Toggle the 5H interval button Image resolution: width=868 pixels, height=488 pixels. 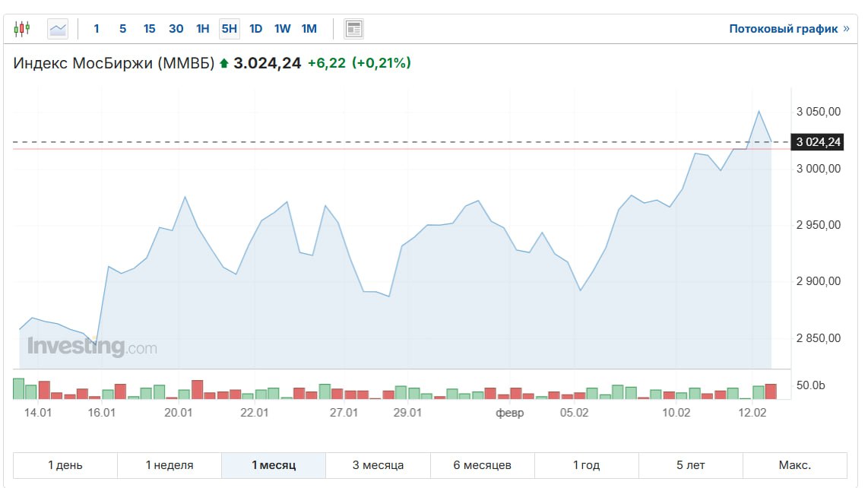(x=229, y=29)
